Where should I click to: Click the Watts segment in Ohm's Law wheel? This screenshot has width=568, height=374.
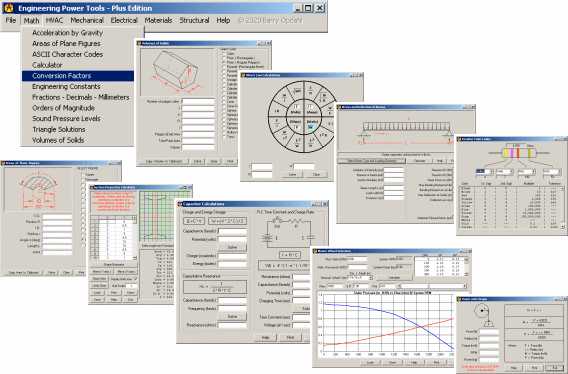pos(312,125)
